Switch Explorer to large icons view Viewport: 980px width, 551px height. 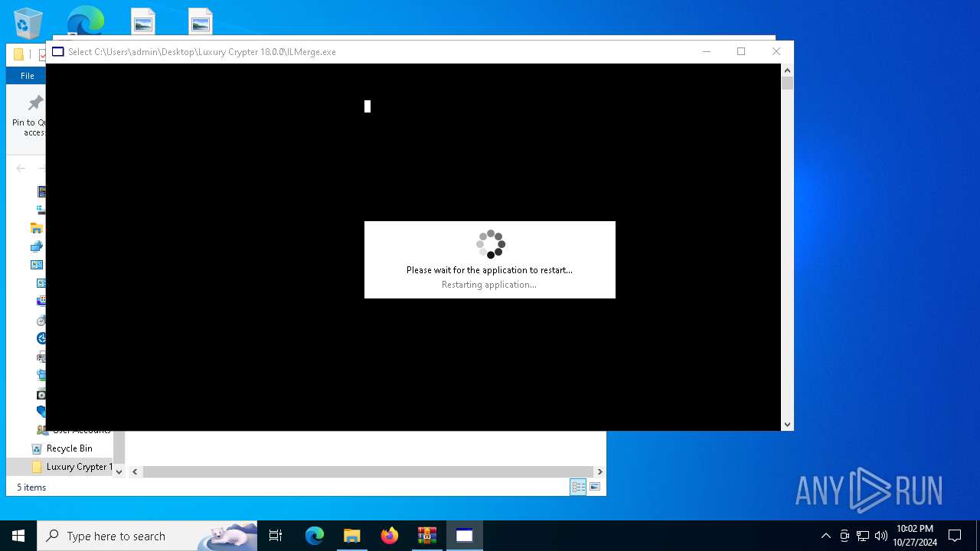pyautogui.click(x=595, y=487)
